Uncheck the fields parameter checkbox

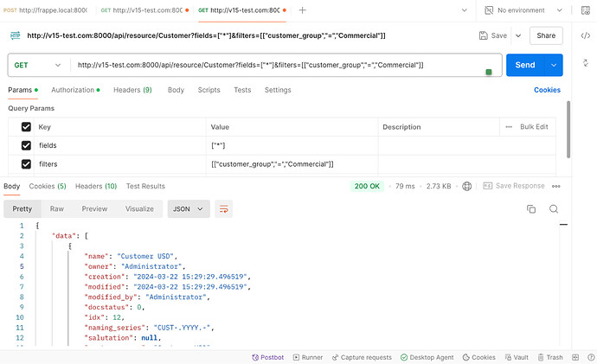point(26,145)
